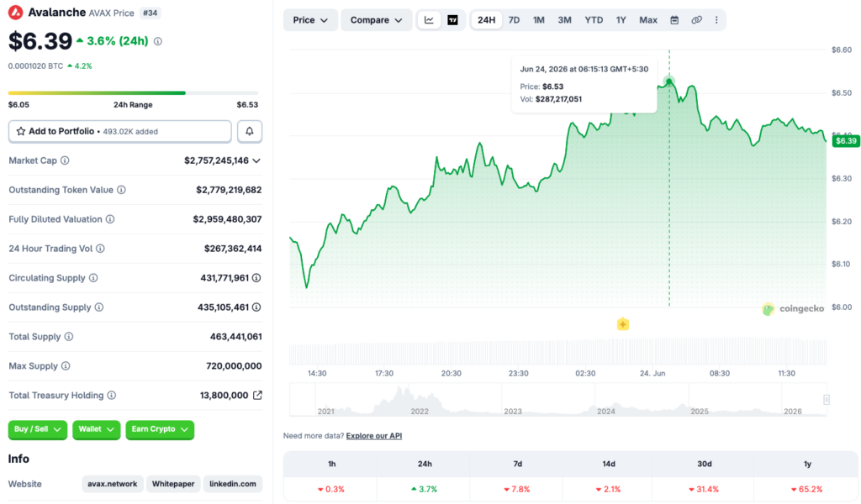This screenshot has height=504, width=861.
Task: Select the 3M time range
Action: 564,20
